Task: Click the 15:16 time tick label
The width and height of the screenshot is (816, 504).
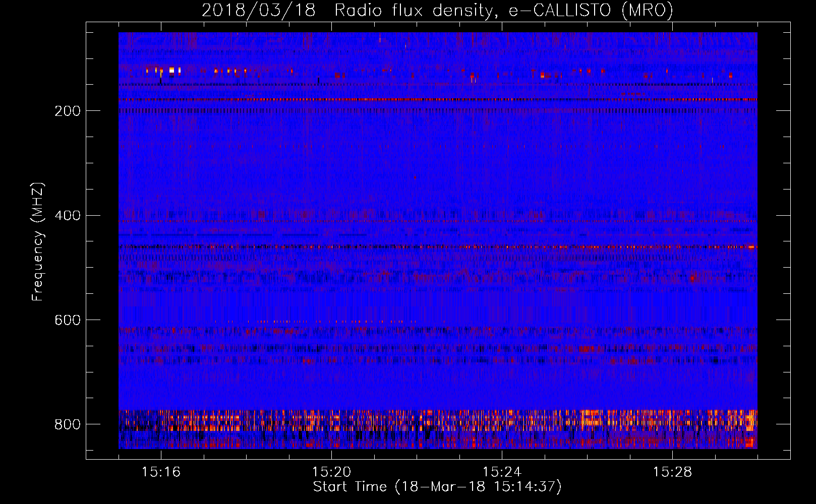Action: point(161,472)
